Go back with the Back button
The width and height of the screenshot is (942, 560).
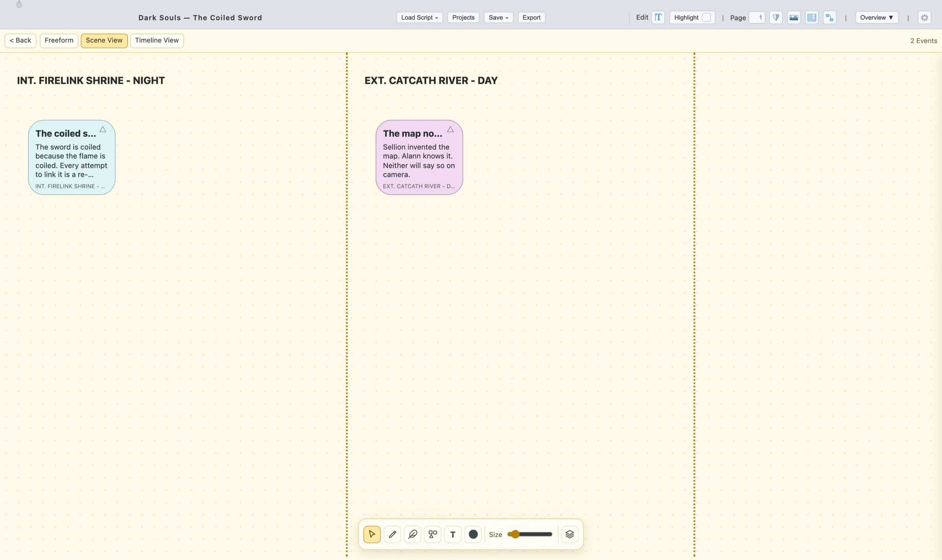coord(20,40)
